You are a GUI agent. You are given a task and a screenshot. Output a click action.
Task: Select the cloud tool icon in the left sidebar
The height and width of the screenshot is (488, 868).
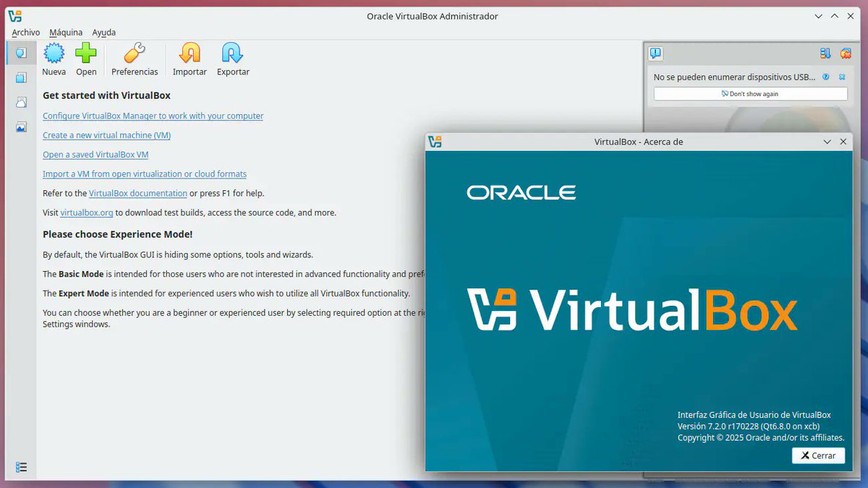point(21,102)
